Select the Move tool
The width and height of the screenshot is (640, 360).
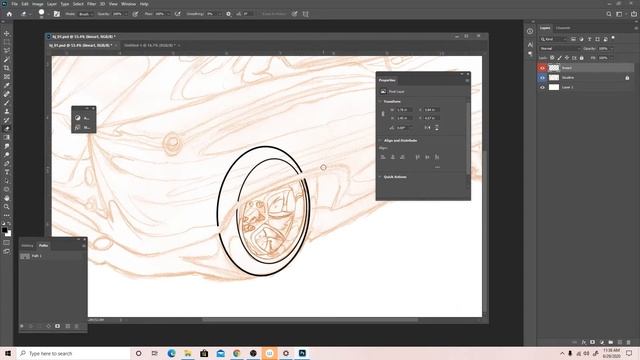7,33
